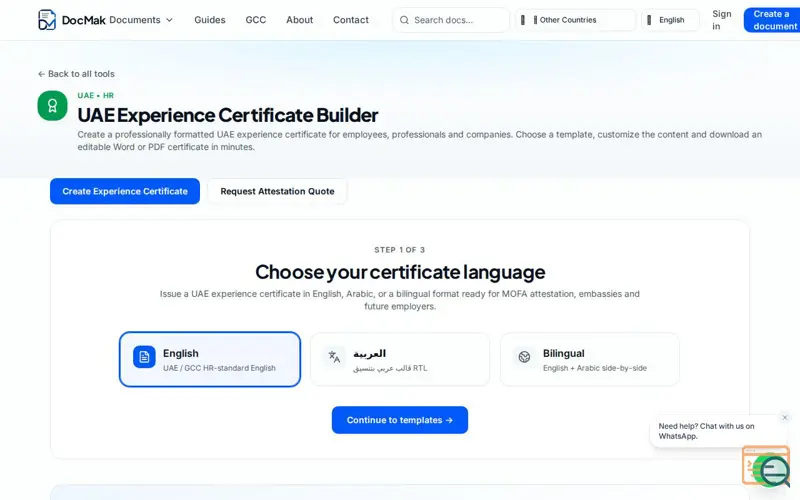Click the 'Need help? Chat with us on WhatsApp' message
The height and width of the screenshot is (500, 800).
[706, 431]
